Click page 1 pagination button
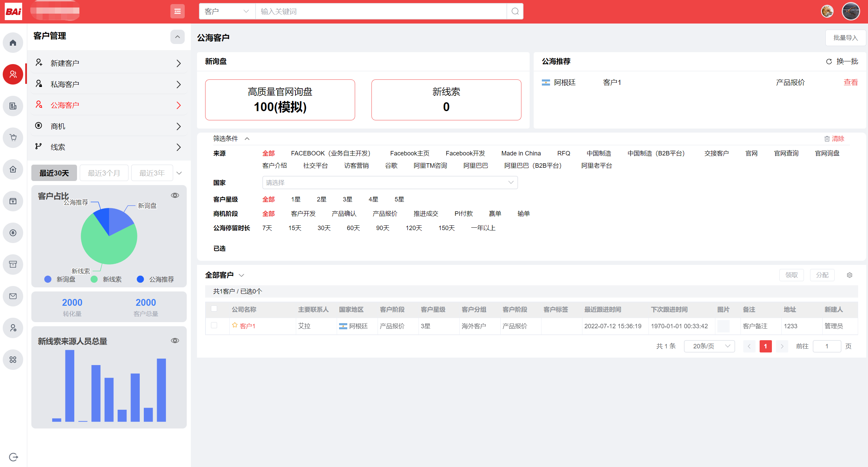This screenshot has width=868, height=467. [765, 346]
